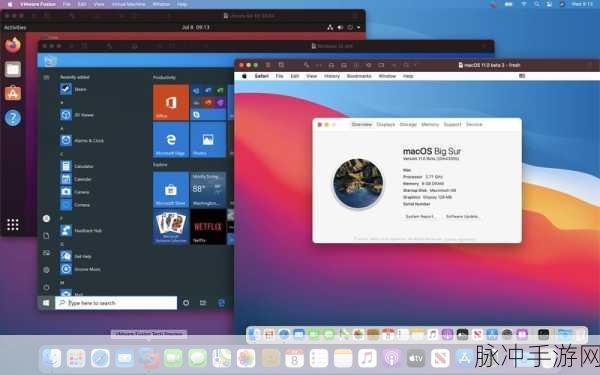This screenshot has width=600, height=375.
Task: Open Camera from the Start list
Action: point(75,192)
